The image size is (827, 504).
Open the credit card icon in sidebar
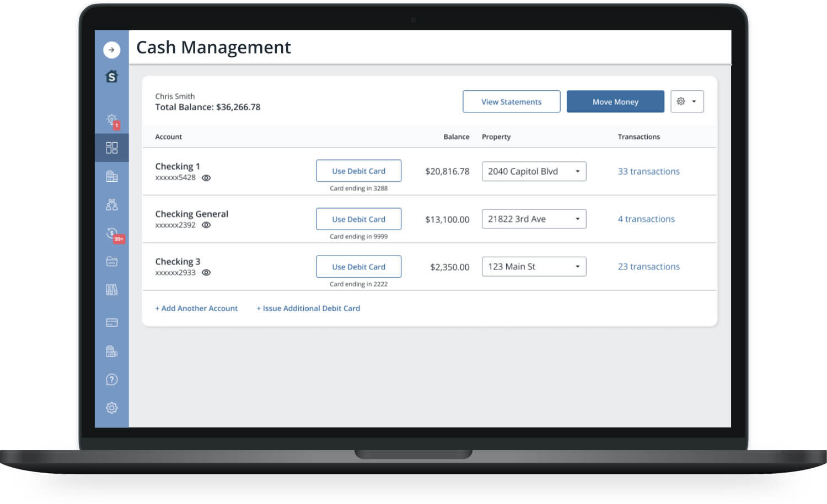coord(111,323)
